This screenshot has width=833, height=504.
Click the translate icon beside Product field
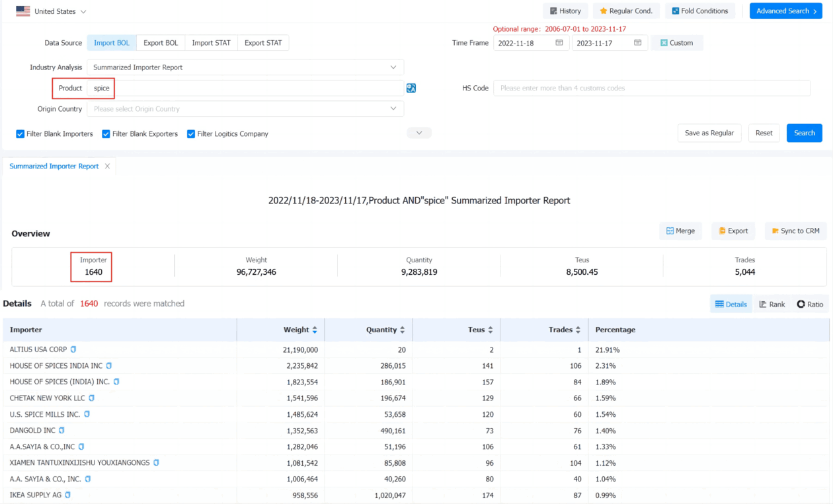(x=411, y=88)
